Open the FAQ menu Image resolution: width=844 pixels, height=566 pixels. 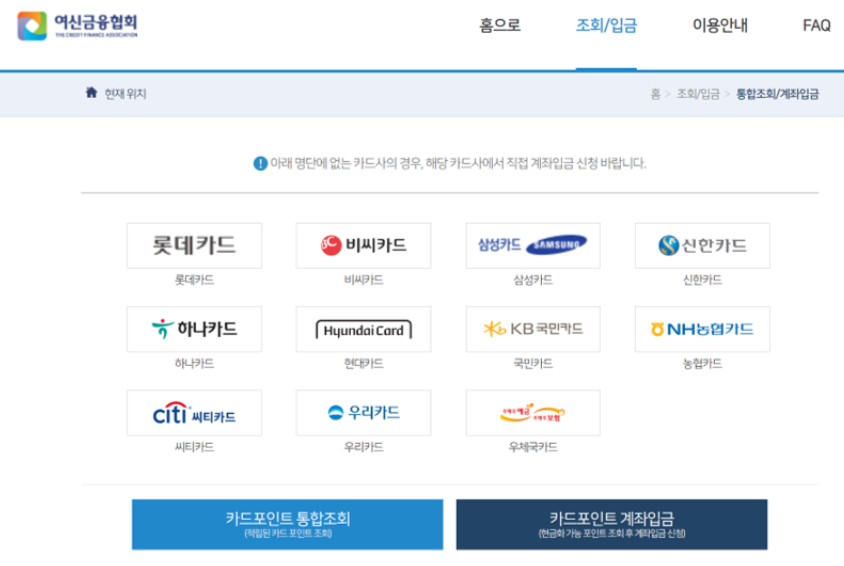coord(817,25)
